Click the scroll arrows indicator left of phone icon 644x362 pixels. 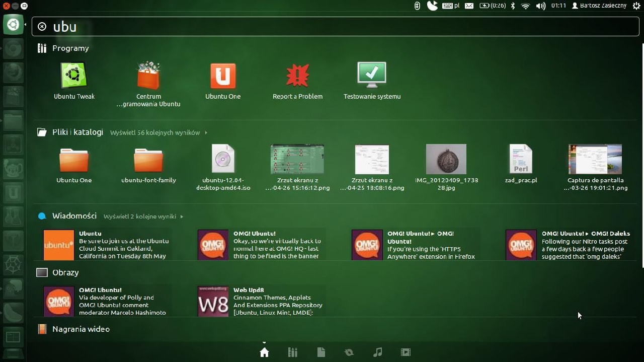417,6
